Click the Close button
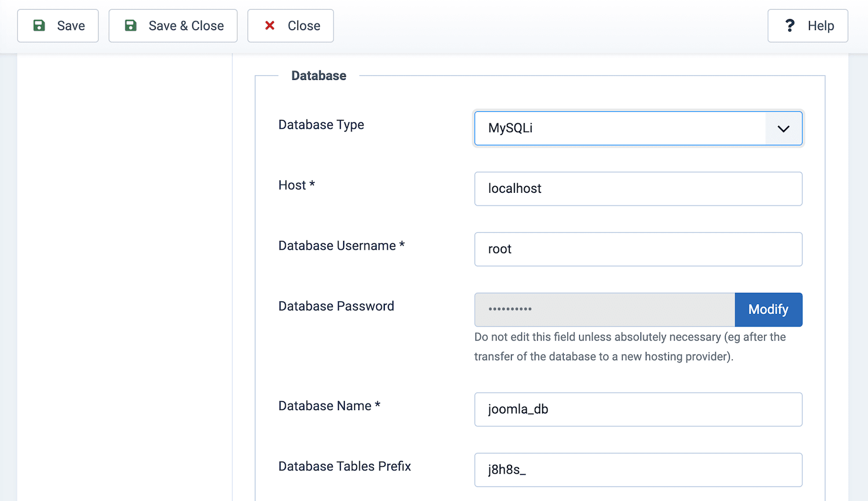This screenshot has height=501, width=868. tap(290, 25)
